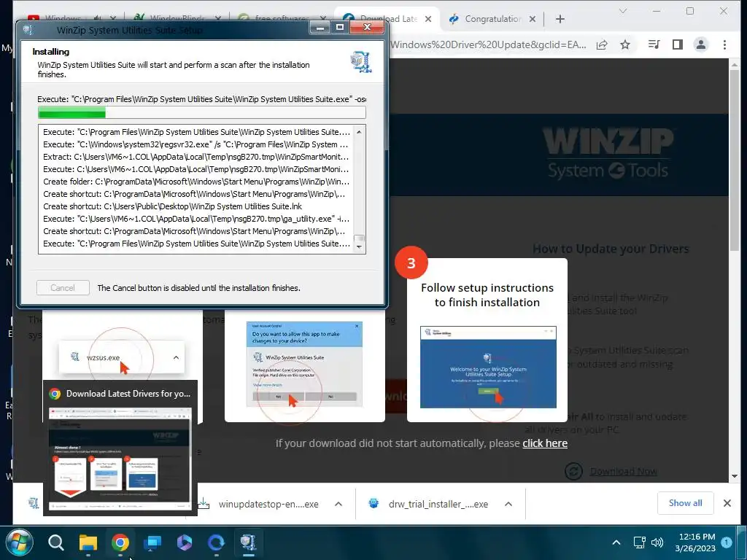The width and height of the screenshot is (747, 560).
Task: Open the volume speaker tray icon
Action: click(657, 542)
